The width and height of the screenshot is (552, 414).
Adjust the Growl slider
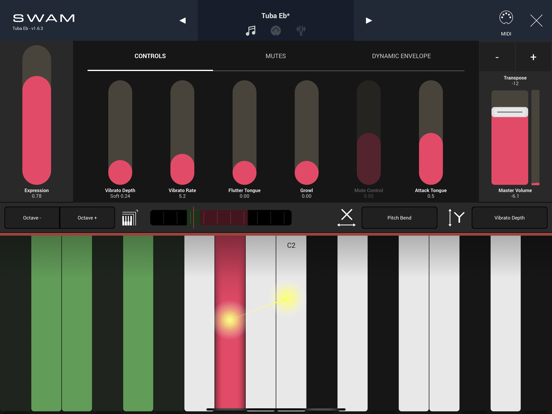[307, 132]
